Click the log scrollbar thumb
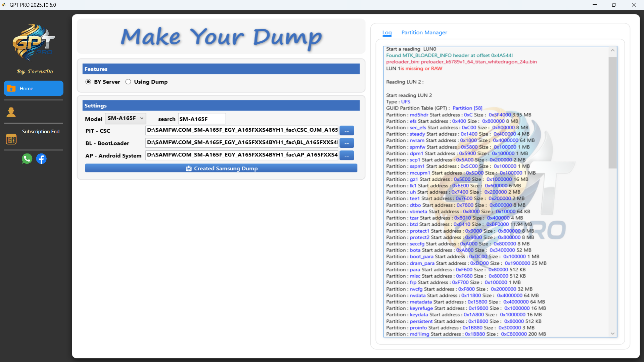The image size is (644, 362). (x=612, y=112)
